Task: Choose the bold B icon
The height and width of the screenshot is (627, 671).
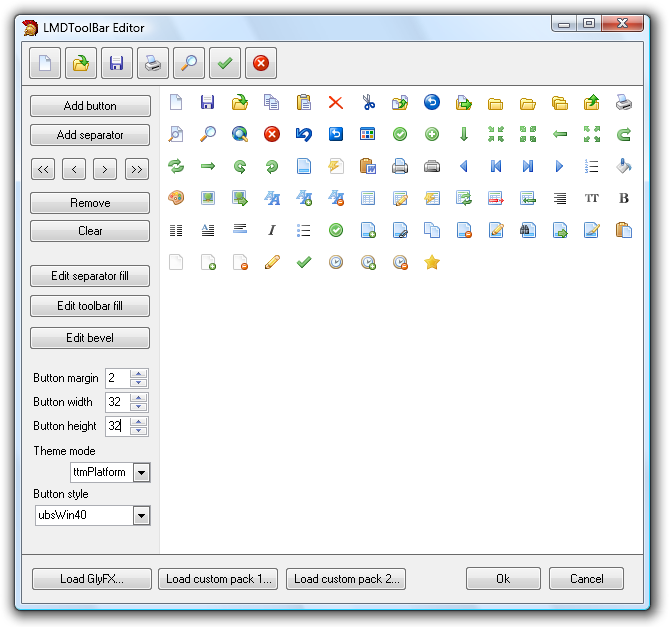Action: (x=624, y=198)
